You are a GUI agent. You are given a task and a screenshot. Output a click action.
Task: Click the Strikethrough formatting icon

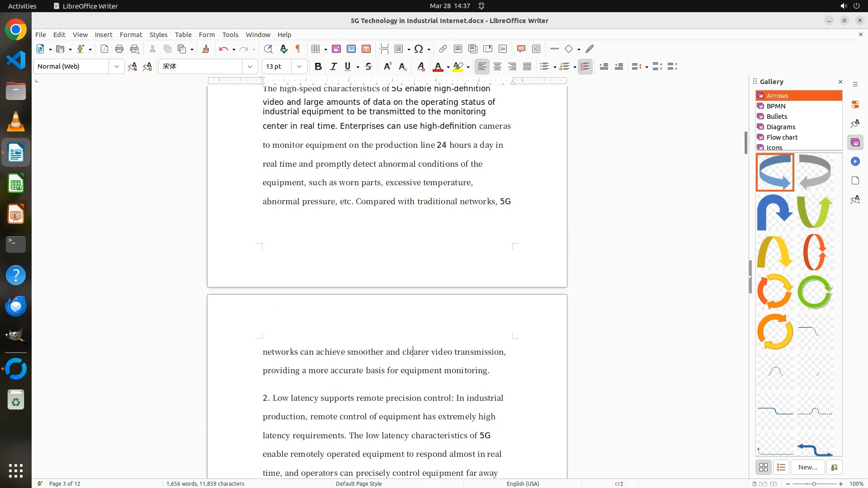368,66
